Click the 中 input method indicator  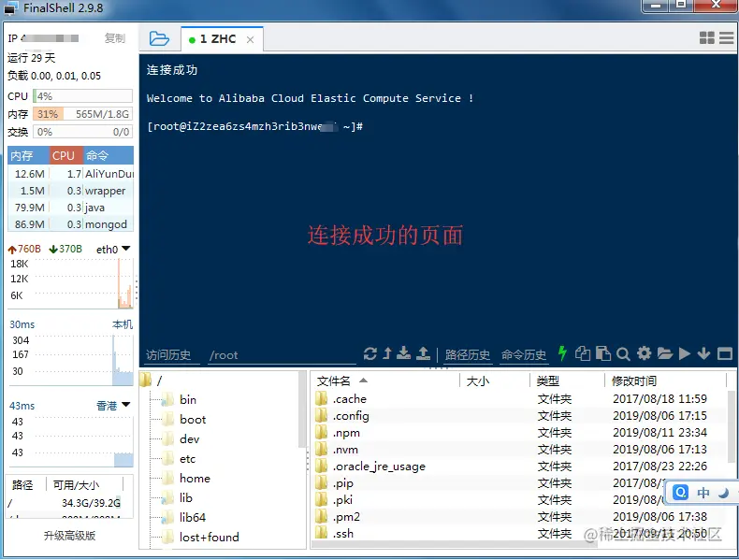point(703,493)
